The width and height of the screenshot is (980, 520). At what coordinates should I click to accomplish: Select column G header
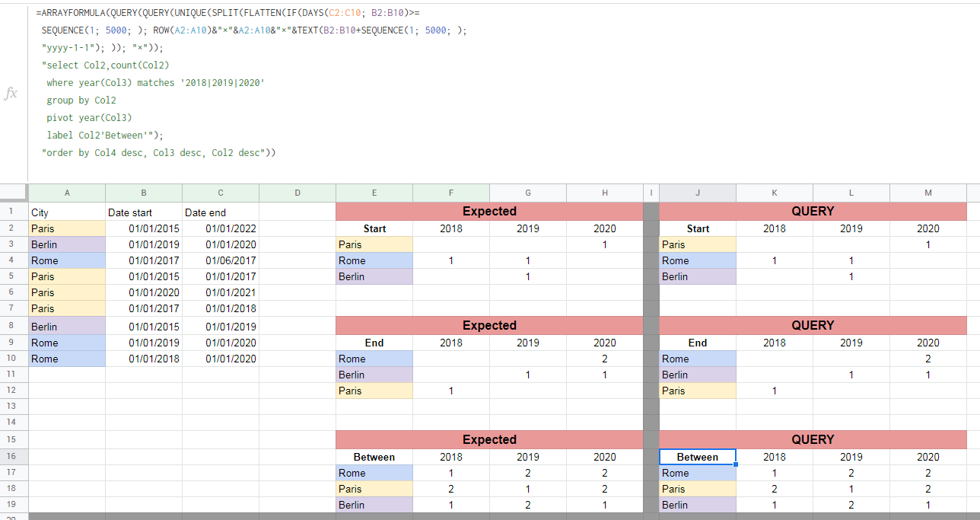pos(528,193)
